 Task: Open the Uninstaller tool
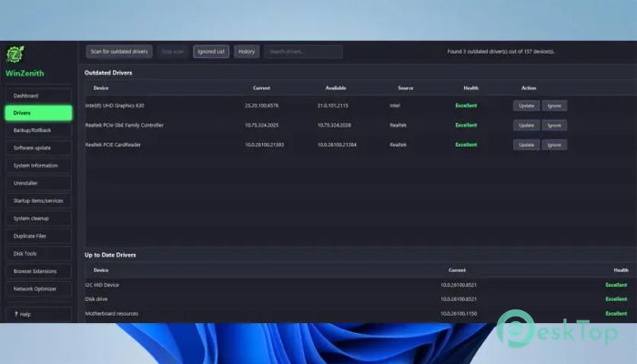(38, 183)
